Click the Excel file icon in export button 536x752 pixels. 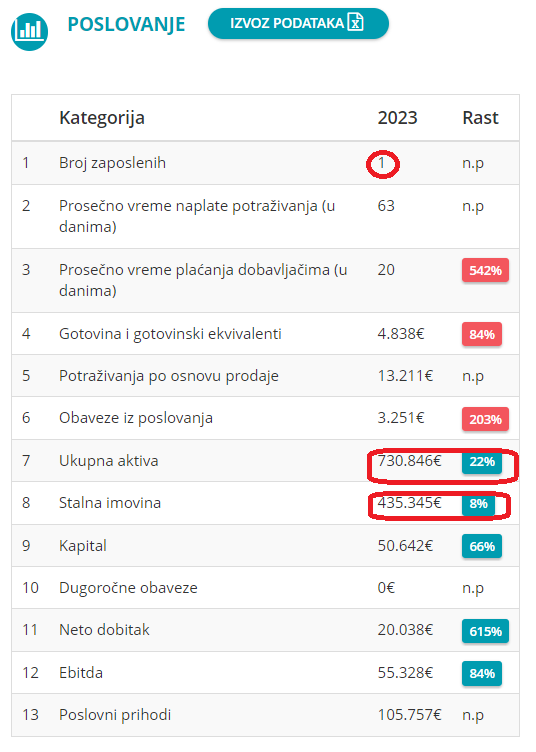pos(356,22)
